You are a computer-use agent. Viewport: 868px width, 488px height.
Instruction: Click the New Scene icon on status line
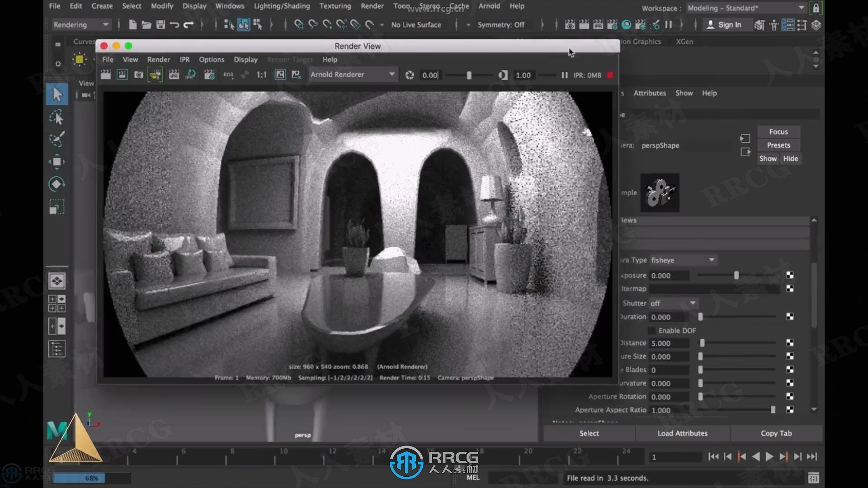point(132,25)
